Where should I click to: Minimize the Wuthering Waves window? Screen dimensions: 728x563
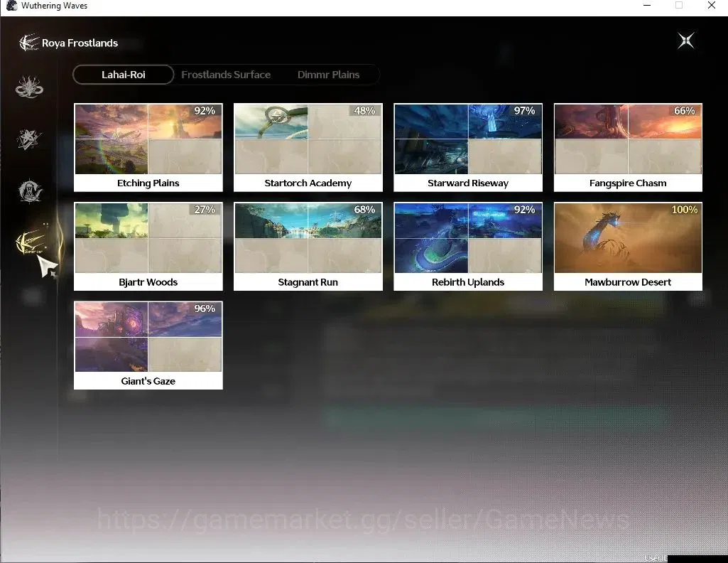click(x=647, y=6)
